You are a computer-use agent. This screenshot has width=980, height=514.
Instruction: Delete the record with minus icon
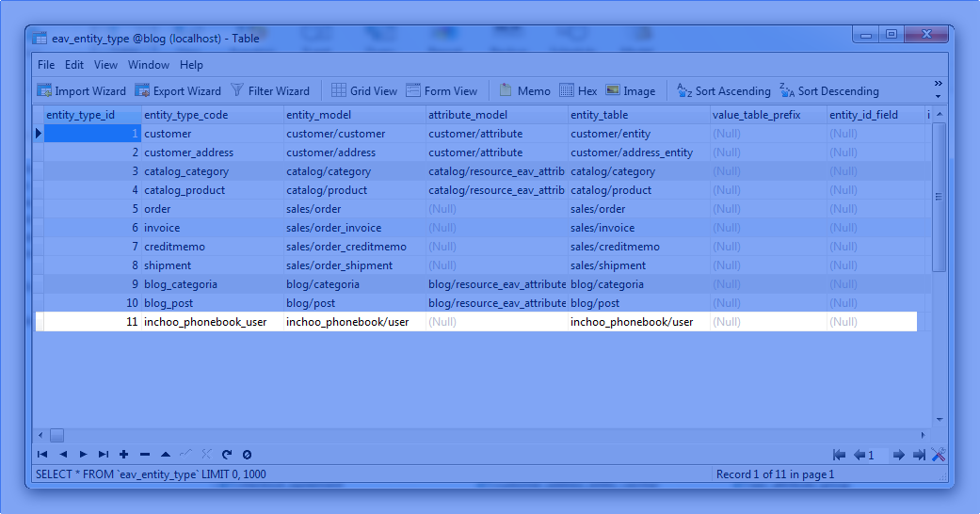[144, 455]
